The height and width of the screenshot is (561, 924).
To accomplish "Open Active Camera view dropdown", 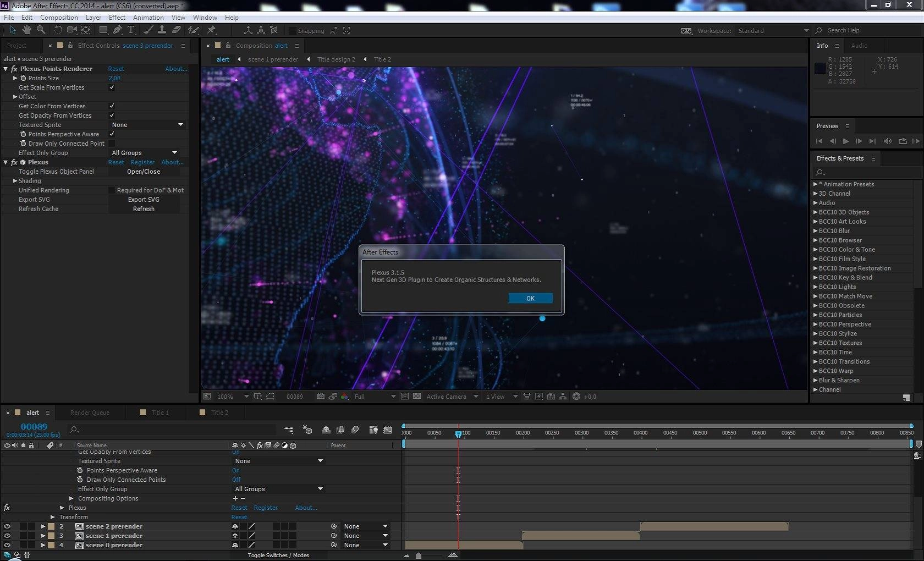I will 452,397.
